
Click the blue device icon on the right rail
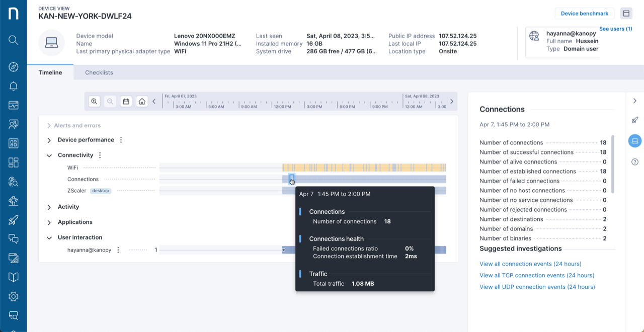(634, 141)
